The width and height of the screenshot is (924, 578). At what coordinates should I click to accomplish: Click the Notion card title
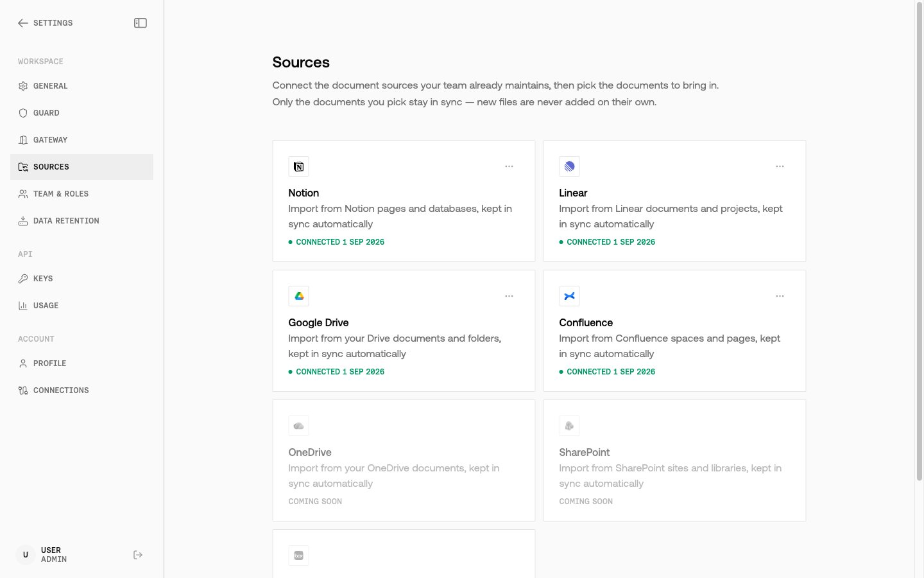tap(304, 193)
